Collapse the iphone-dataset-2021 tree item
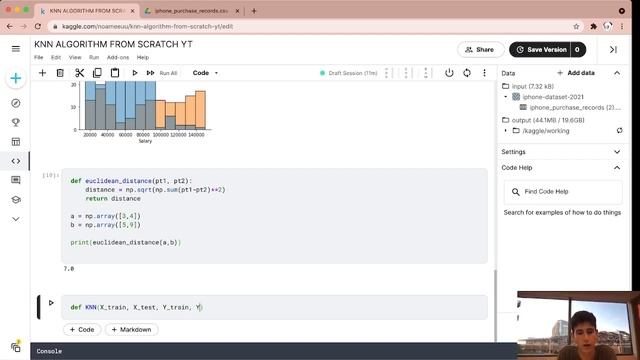This screenshot has width=640, height=360. (x=506, y=97)
